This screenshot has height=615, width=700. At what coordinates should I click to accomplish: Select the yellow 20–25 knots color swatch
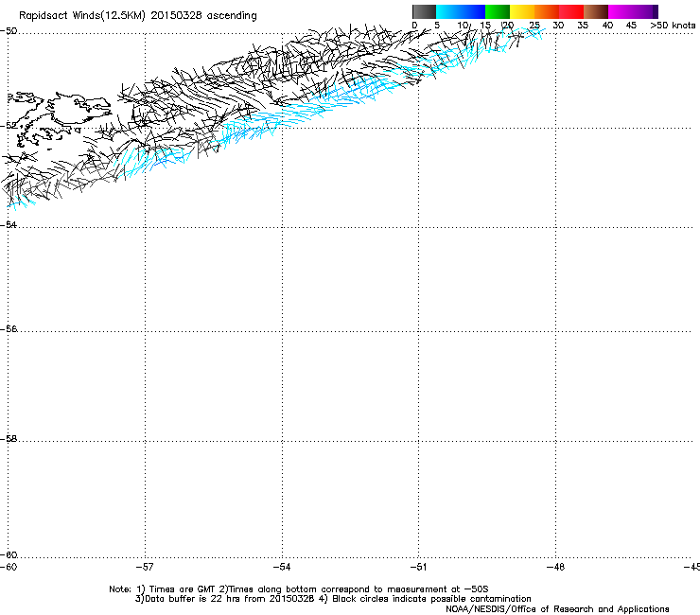coord(522,11)
